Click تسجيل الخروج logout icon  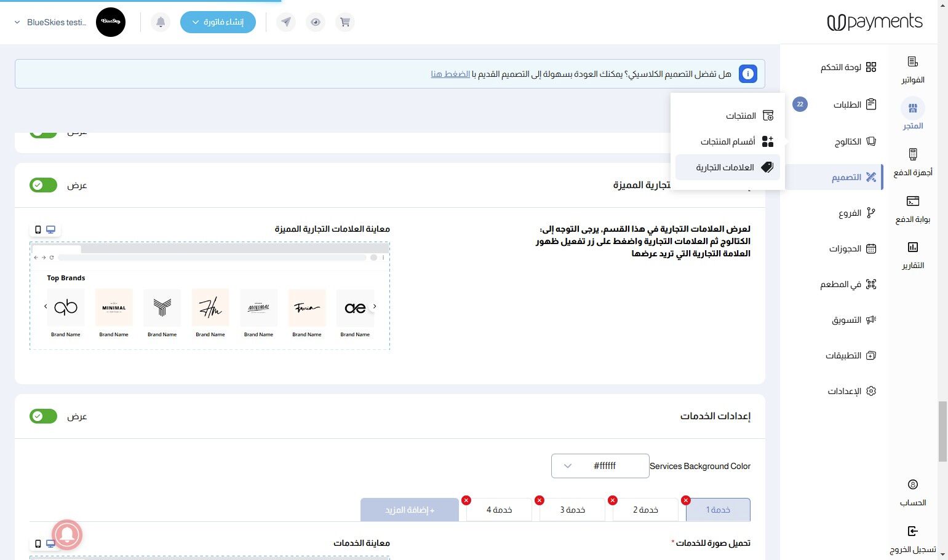(913, 531)
